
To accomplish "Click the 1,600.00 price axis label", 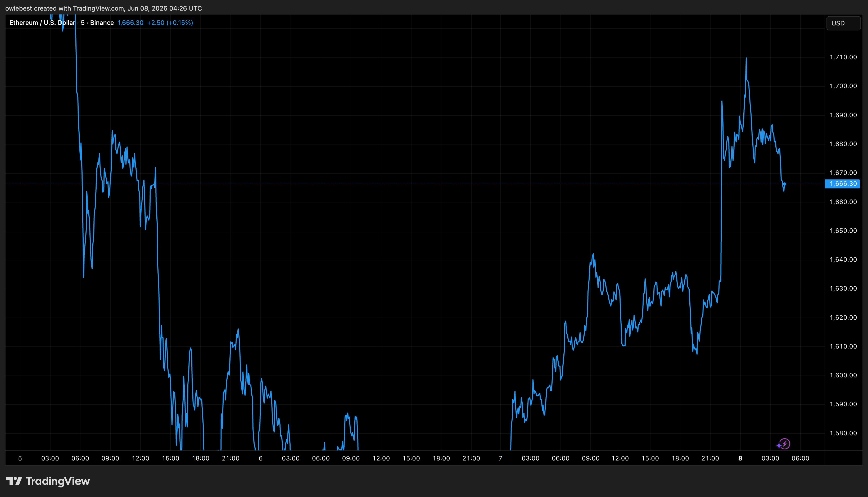I will 843,375.
